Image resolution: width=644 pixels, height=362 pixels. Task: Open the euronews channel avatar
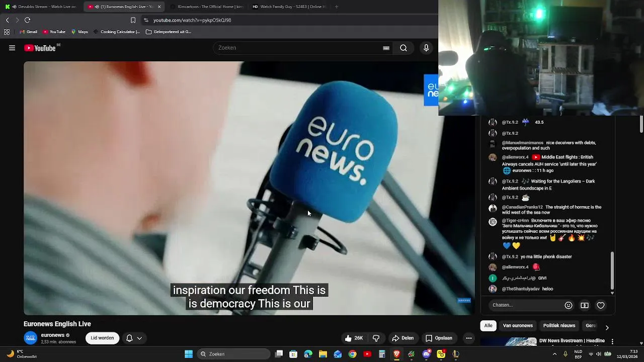point(31,338)
